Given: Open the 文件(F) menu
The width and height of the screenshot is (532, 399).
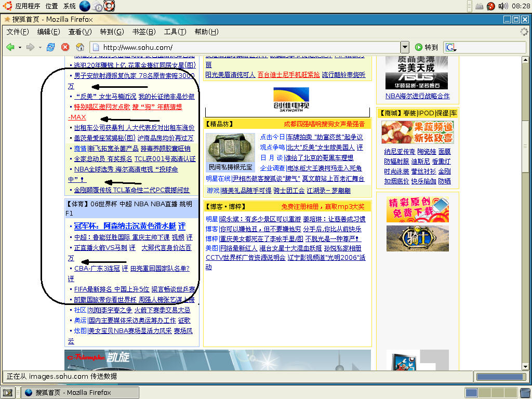Looking at the screenshot, I should (x=18, y=32).
